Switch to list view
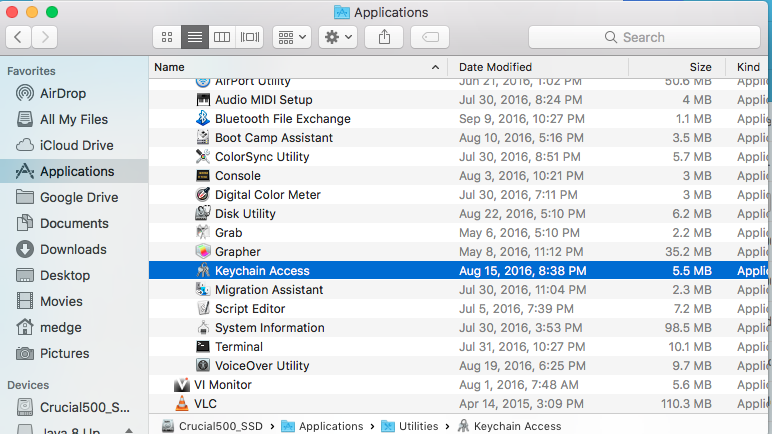 (x=194, y=37)
